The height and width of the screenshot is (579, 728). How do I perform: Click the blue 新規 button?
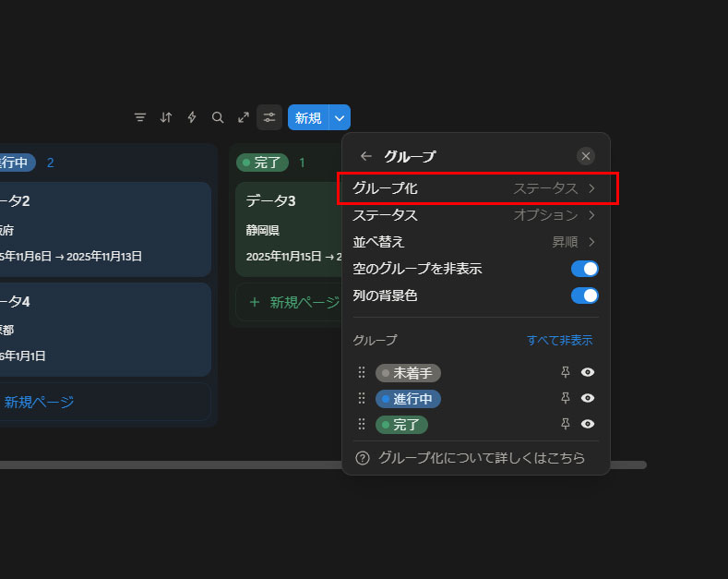(x=308, y=117)
